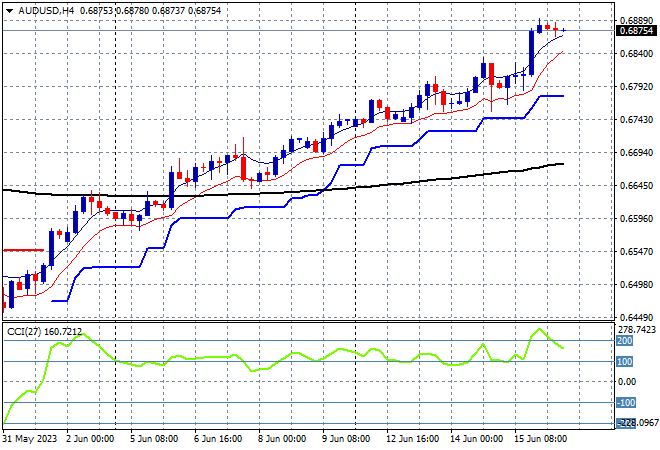Click the 9 Jun 08:00 time label

pos(346,439)
